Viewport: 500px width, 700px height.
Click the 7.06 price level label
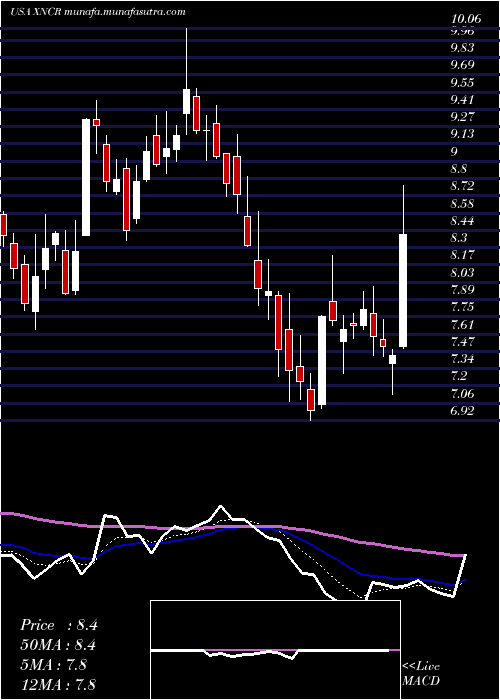click(462, 394)
